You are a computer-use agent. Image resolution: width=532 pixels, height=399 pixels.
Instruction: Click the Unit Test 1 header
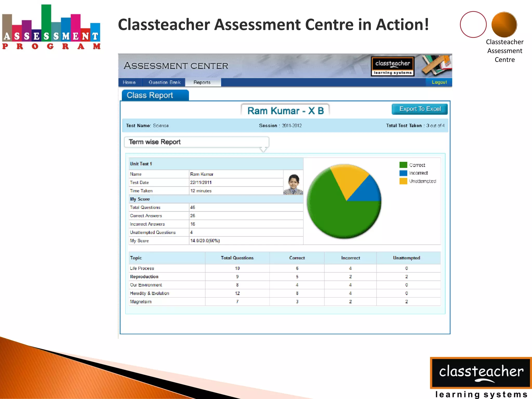(216, 164)
